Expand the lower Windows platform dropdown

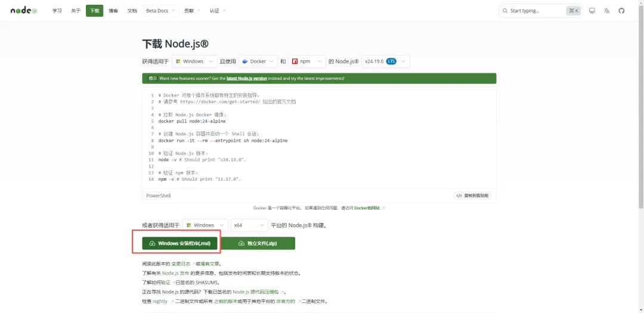205,225
